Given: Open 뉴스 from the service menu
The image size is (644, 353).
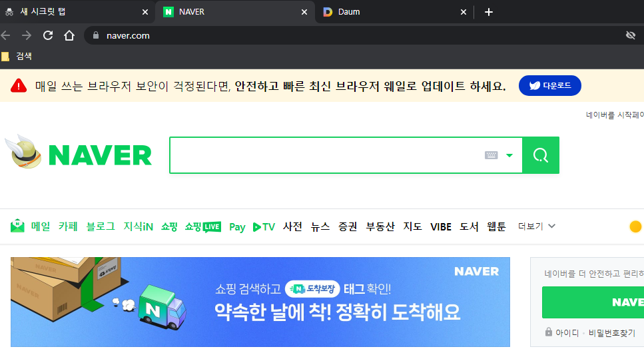Looking at the screenshot, I should (320, 226).
